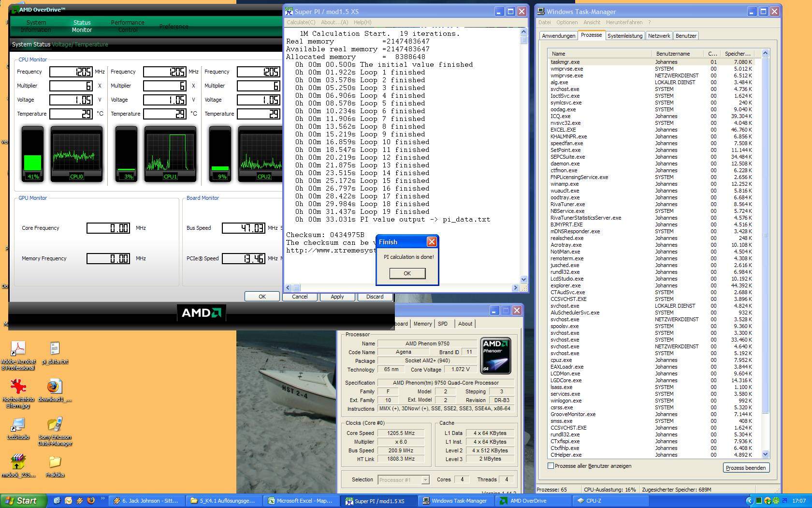Screen dimensions: 812x508
Task: Click the green chip tray icon
Action: coord(759,501)
